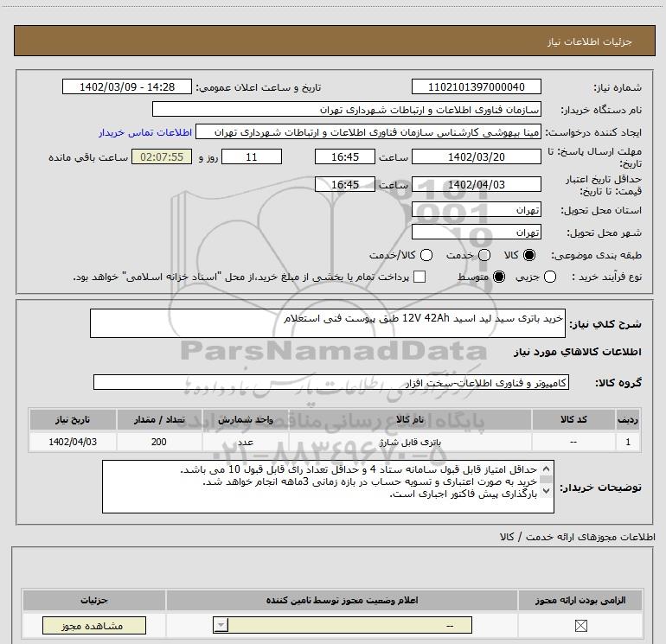Click the quantity cell 200
This screenshot has width=666, height=644.
point(159,442)
